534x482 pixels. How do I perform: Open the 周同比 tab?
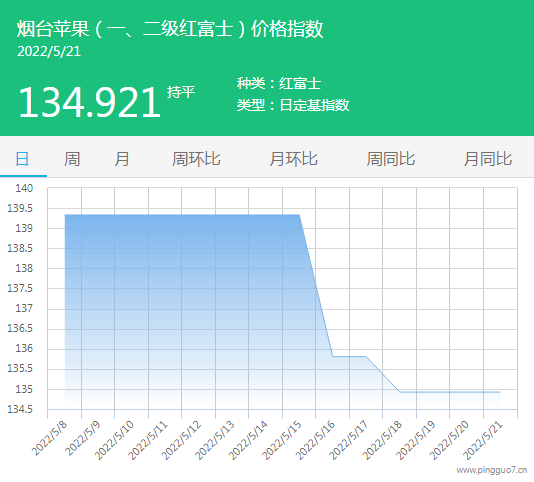point(391,159)
